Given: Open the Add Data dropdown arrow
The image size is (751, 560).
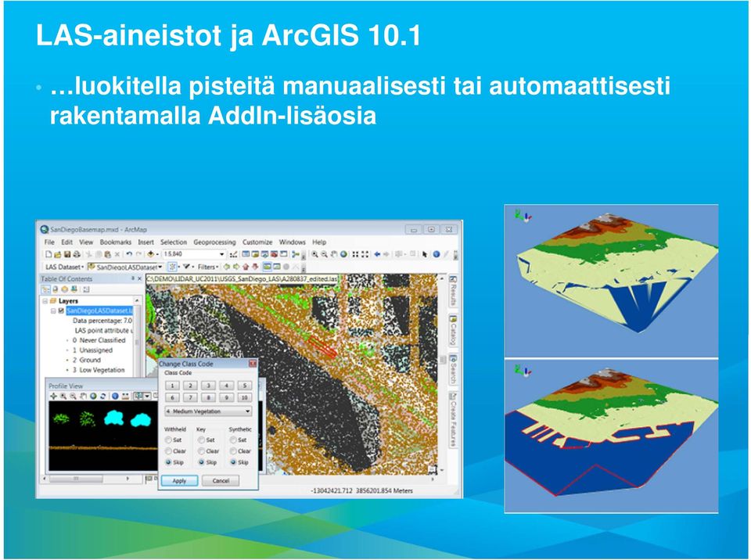Looking at the screenshot, I should (x=157, y=254).
